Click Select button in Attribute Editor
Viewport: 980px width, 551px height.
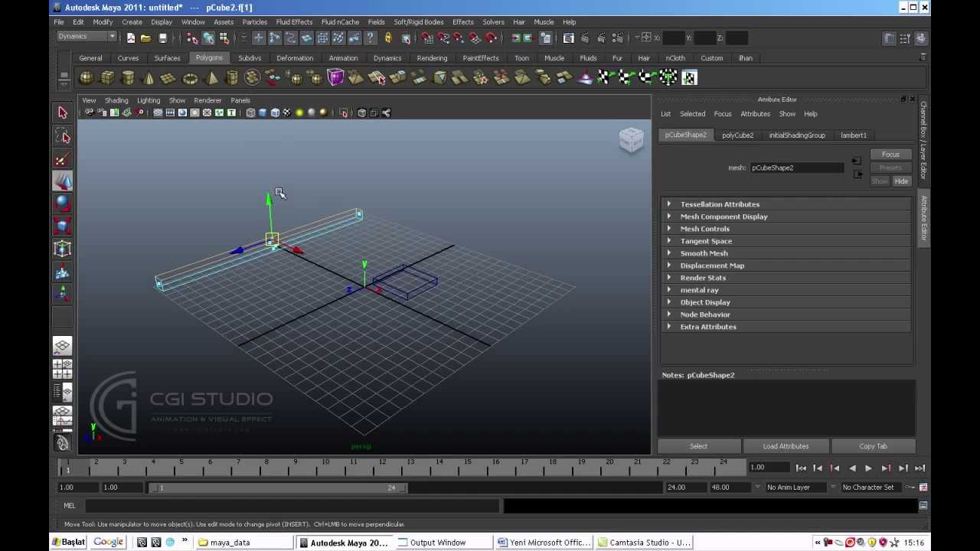tap(698, 446)
